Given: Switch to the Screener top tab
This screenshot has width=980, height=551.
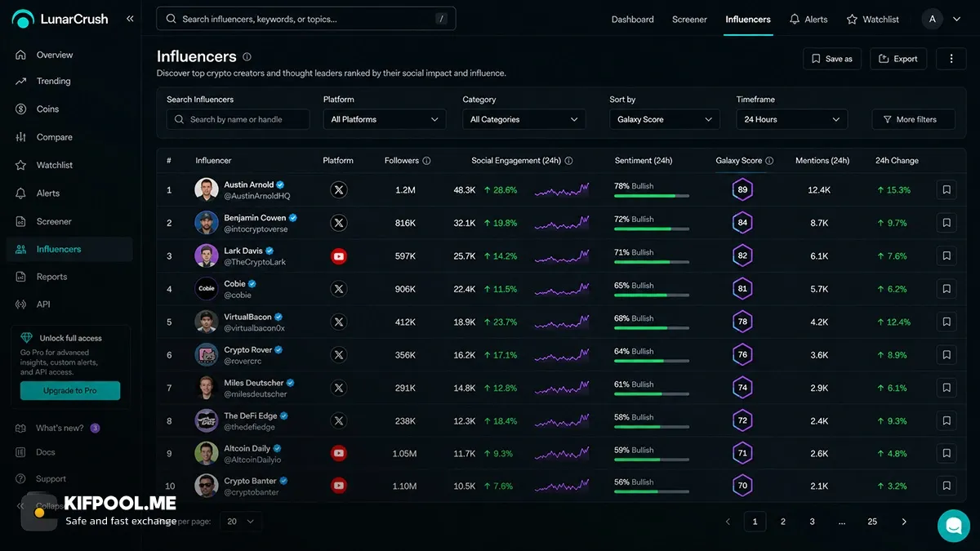Looking at the screenshot, I should [689, 20].
